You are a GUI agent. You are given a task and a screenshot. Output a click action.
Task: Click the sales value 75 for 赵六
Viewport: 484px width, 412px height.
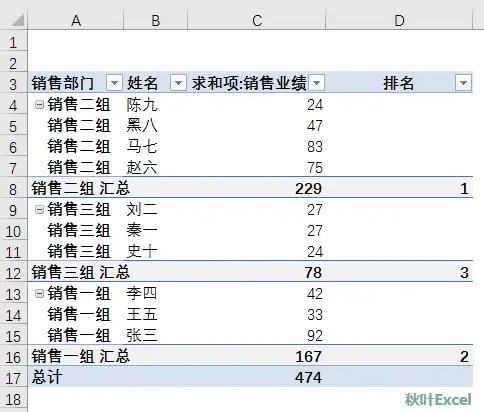coord(315,168)
